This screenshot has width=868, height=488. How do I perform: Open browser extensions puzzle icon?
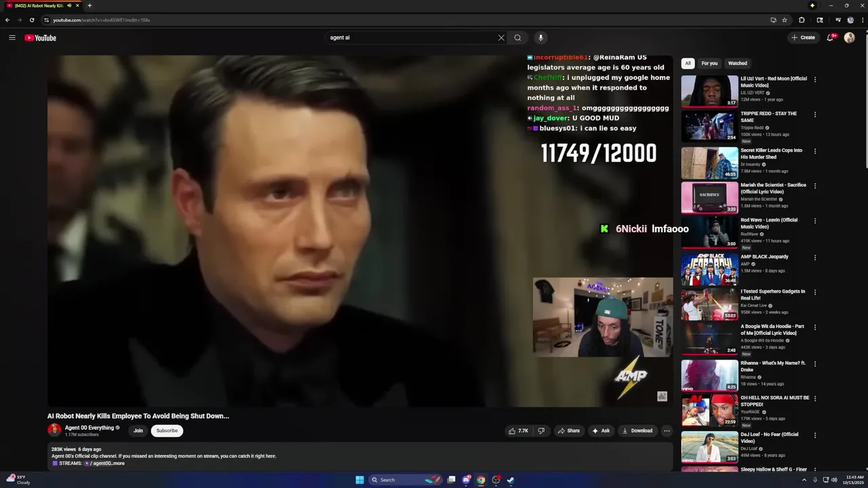[x=802, y=20]
